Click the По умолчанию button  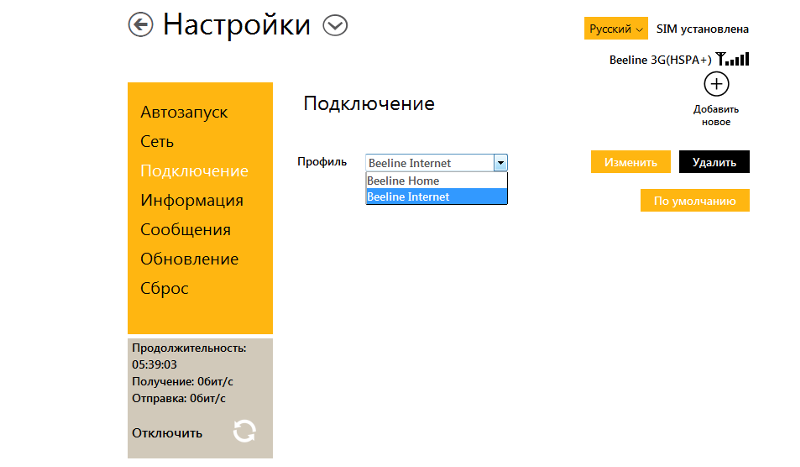[x=695, y=201]
